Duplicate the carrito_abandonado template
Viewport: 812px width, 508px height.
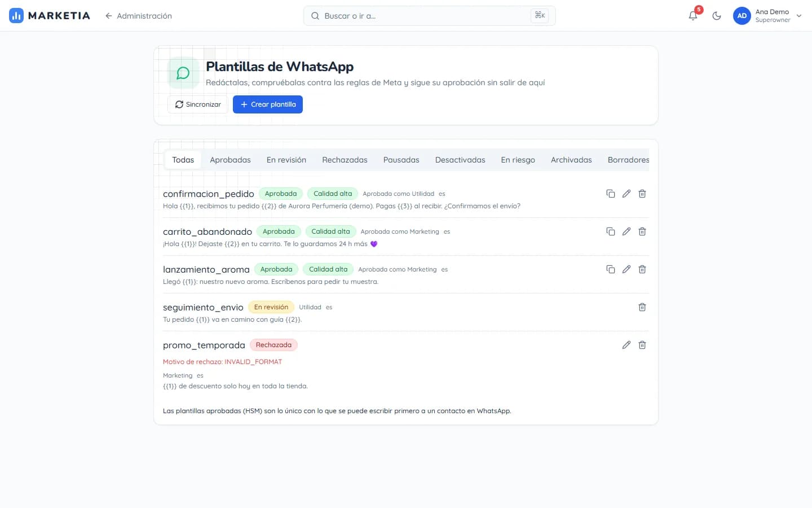(x=611, y=231)
